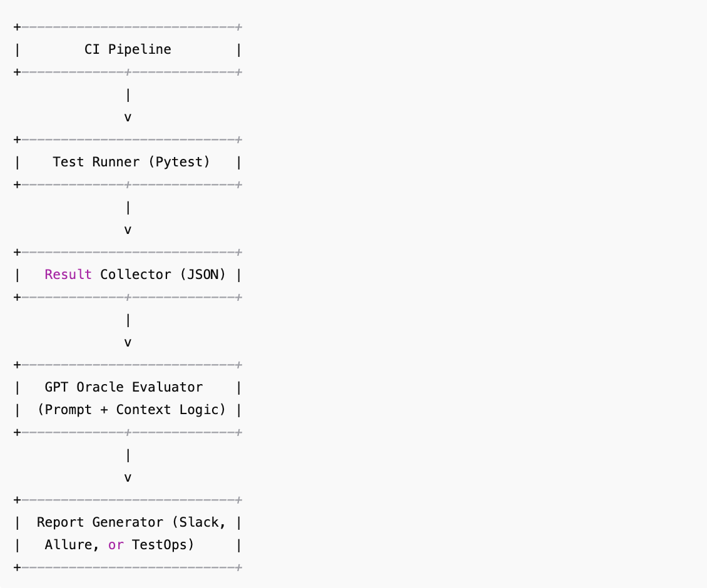Click the down arrow below Result Collector box
Viewport: 707px width, 588px height.
(128, 342)
